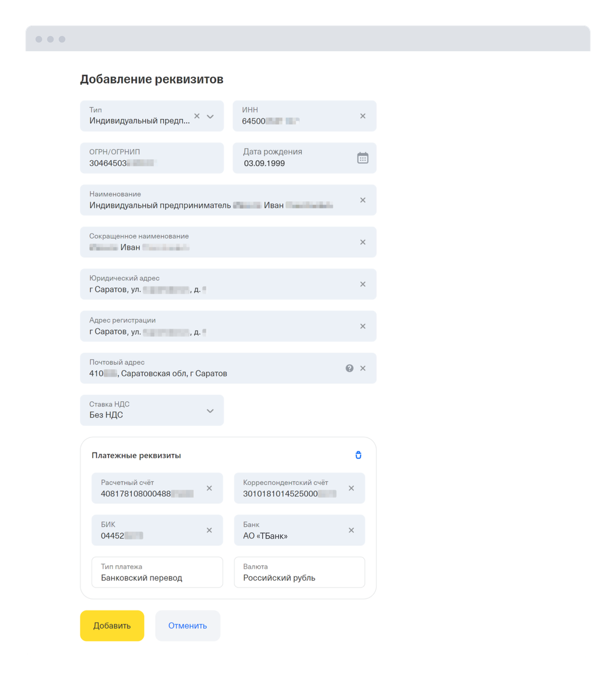Clear the Юридический адрес field

pos(363,284)
